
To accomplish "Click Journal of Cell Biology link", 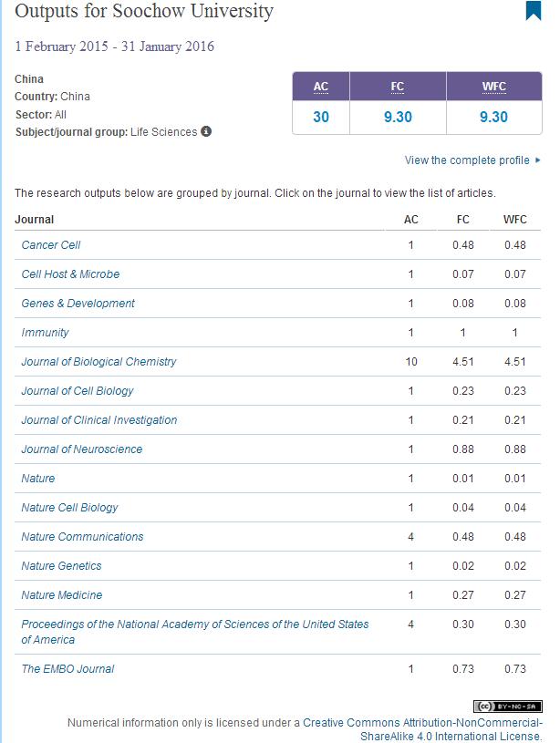I will tap(78, 391).
